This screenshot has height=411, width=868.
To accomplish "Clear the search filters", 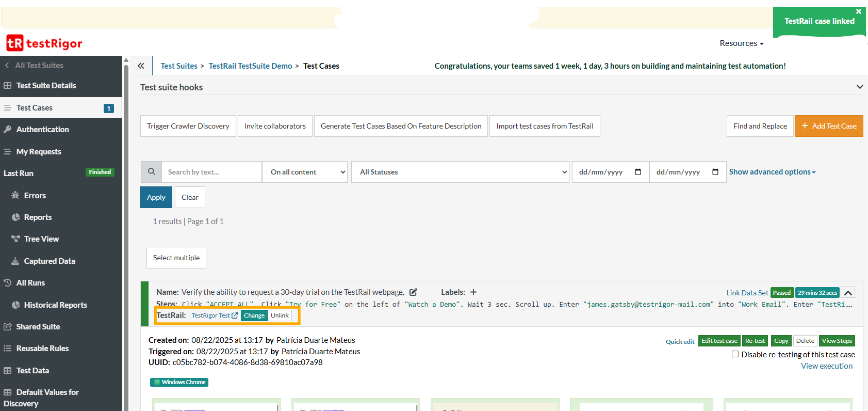I will click(190, 197).
